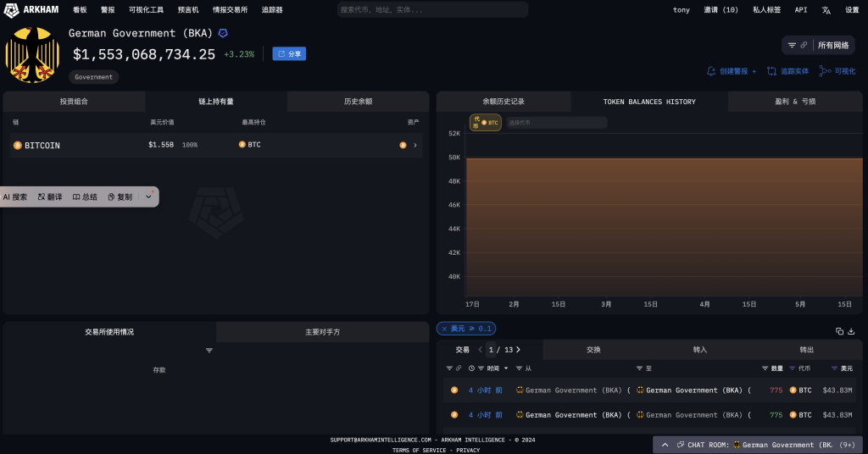868x454 pixels.
Task: Click the 选择代币 token input field
Action: (x=555, y=123)
